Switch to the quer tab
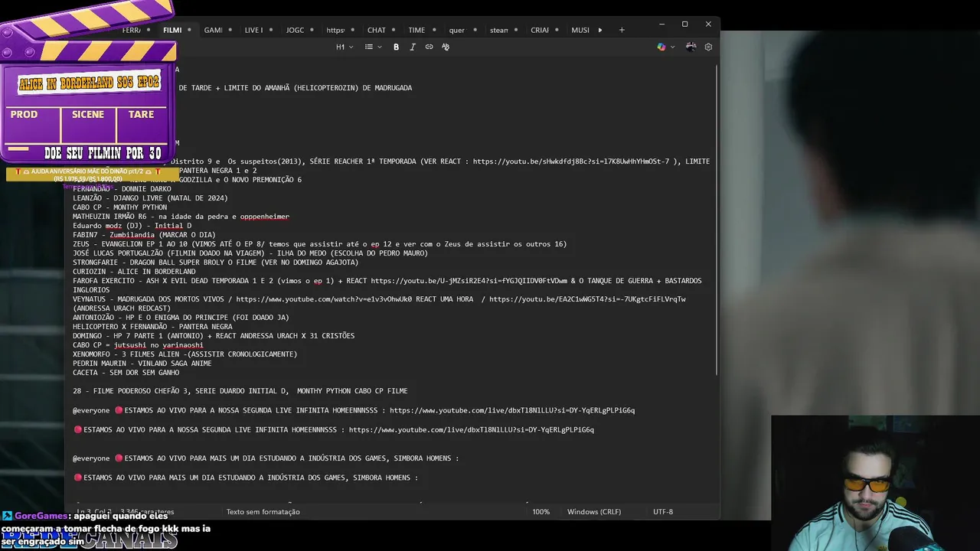 pyautogui.click(x=457, y=30)
